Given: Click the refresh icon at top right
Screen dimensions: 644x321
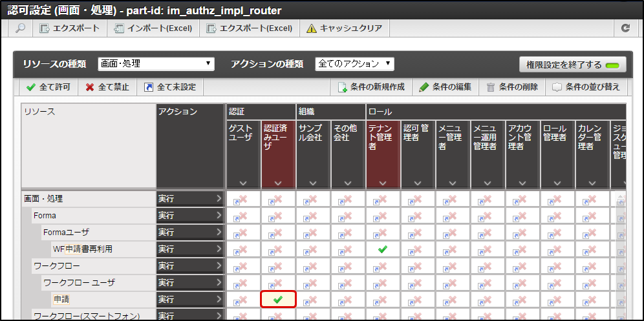Looking at the screenshot, I should (625, 28).
